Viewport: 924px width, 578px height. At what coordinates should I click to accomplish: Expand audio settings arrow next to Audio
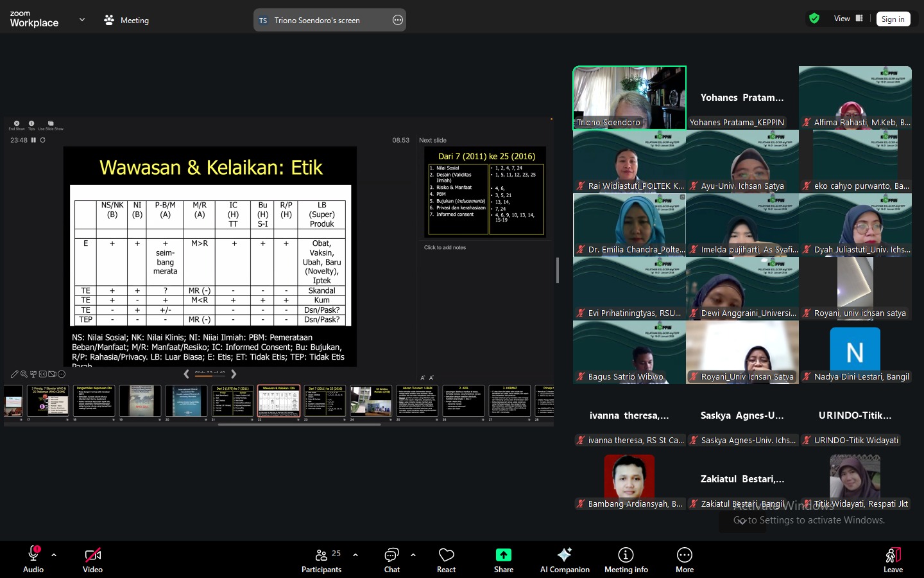pos(54,555)
